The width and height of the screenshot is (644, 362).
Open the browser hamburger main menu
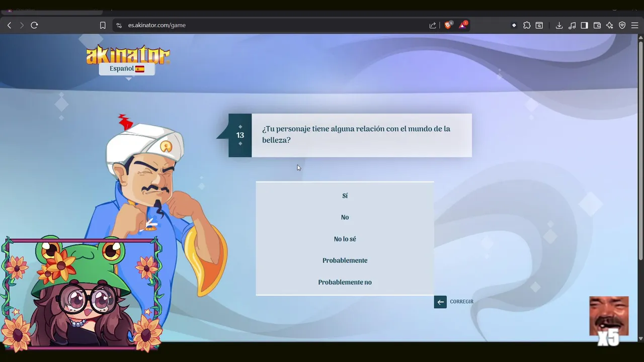point(634,25)
